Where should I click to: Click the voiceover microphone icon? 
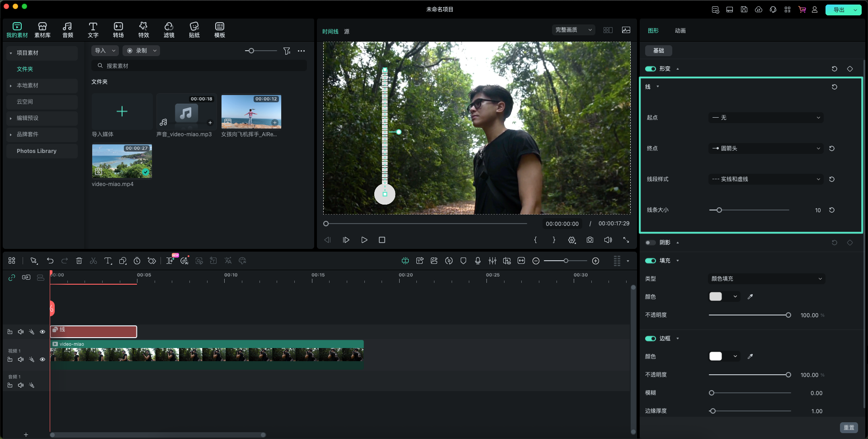pyautogui.click(x=478, y=261)
